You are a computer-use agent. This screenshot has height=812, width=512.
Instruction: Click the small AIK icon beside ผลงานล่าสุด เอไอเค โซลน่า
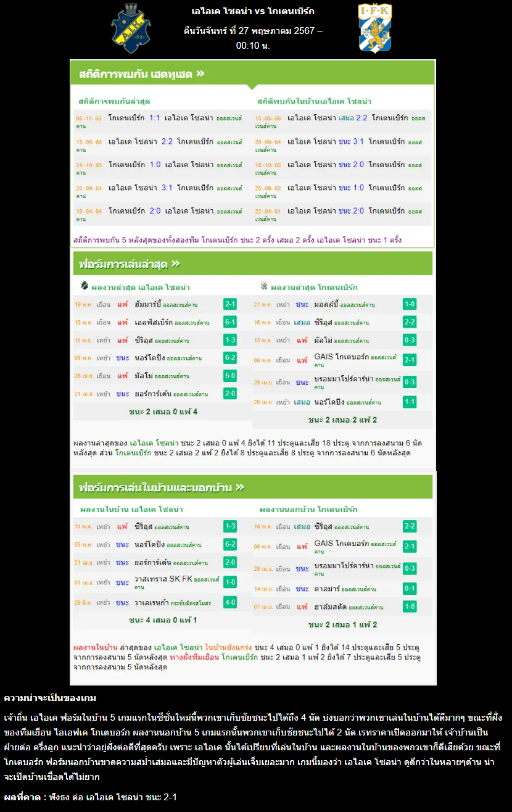click(85, 286)
